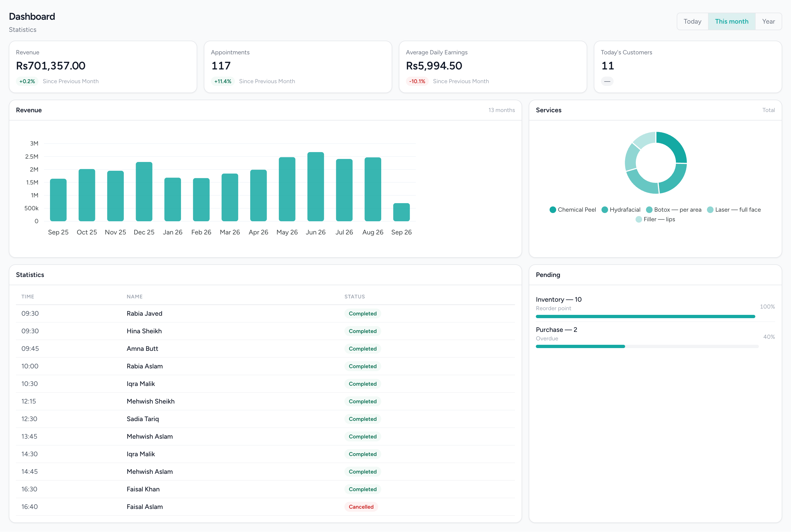Toggle Botox — per area legend entry

673,210
